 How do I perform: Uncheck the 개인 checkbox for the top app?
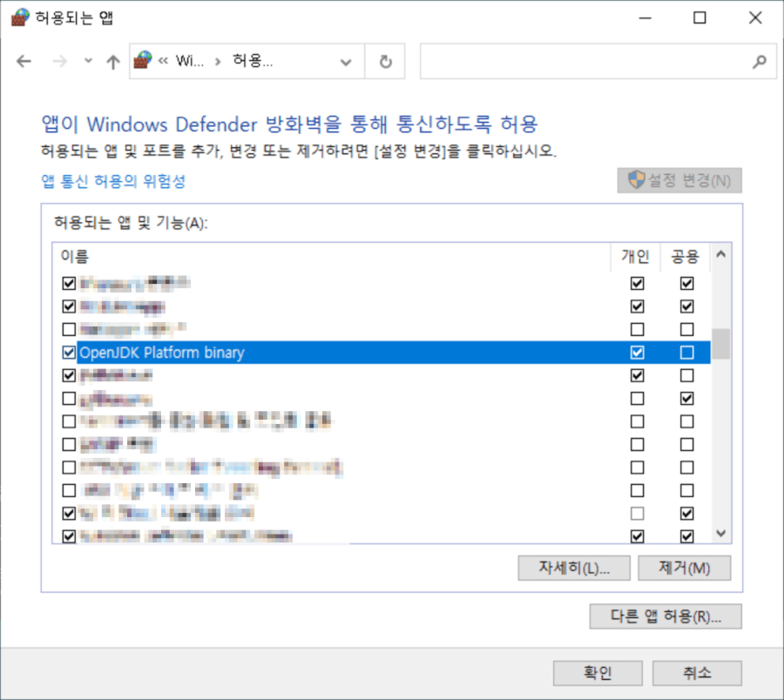[637, 283]
